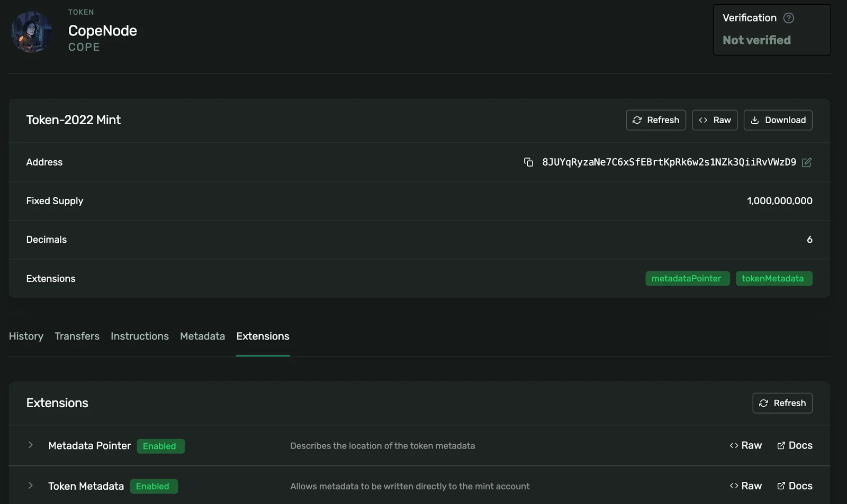The image size is (847, 504).
Task: Click the edit icon beside the address
Action: [x=806, y=162]
